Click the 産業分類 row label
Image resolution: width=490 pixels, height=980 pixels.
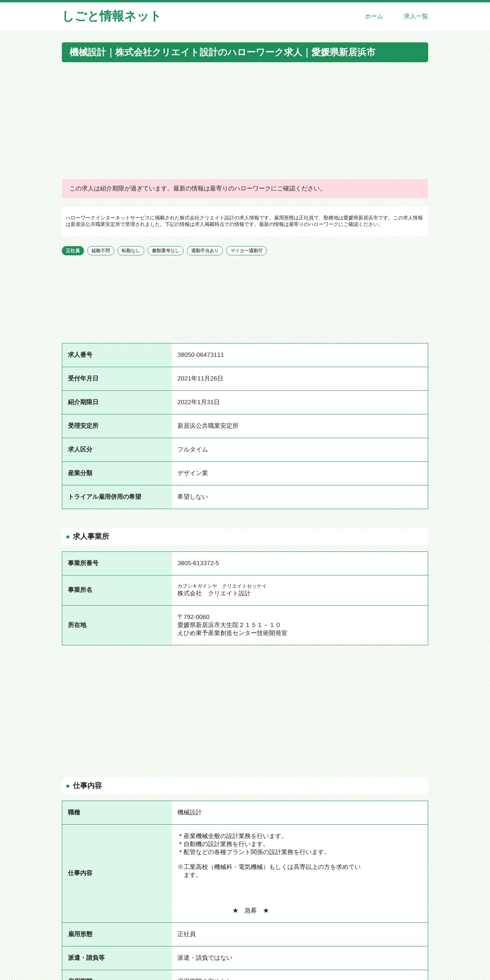point(80,473)
